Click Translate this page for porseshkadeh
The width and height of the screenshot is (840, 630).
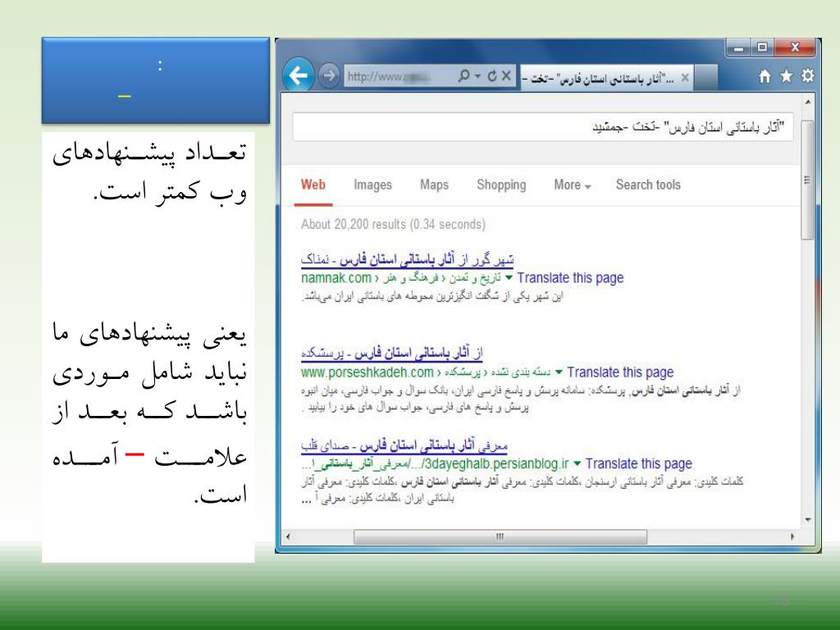click(x=620, y=372)
